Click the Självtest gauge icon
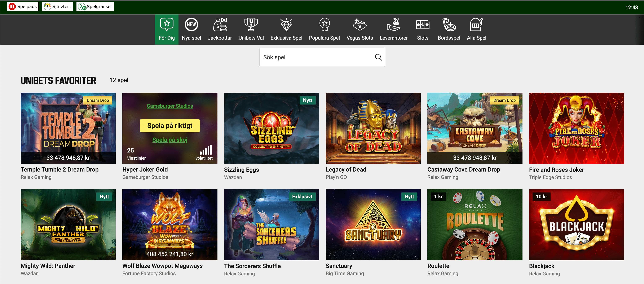 point(47,6)
